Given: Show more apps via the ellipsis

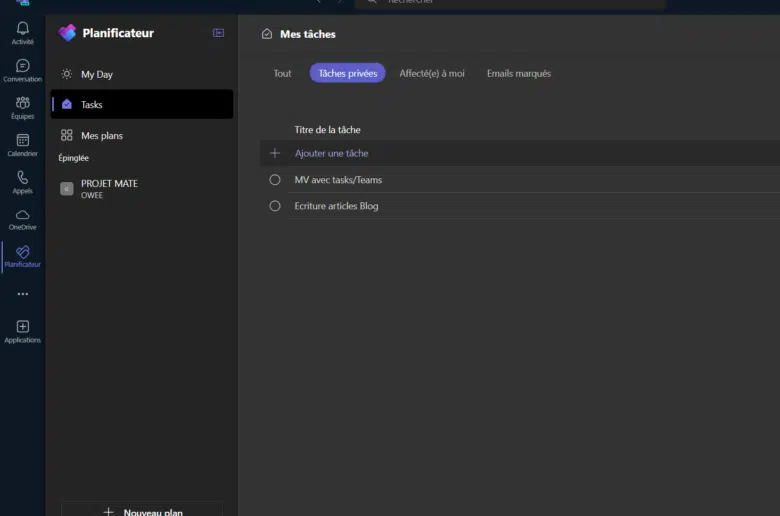Looking at the screenshot, I should (x=22, y=294).
